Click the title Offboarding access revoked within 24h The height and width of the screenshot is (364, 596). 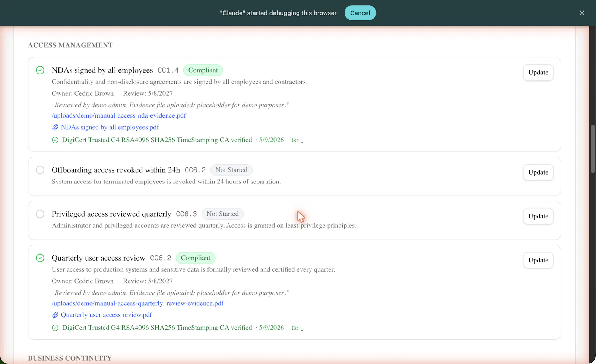tap(116, 170)
